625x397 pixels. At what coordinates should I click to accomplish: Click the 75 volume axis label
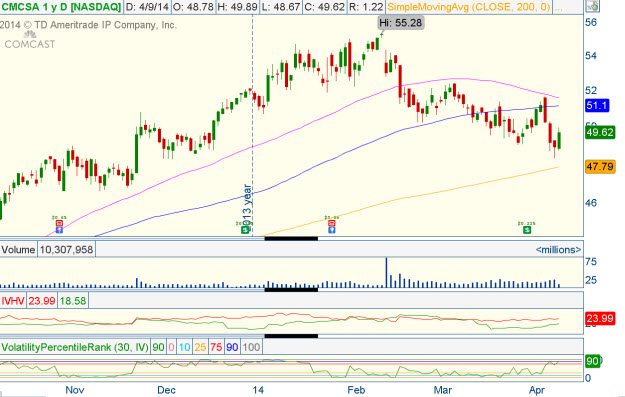pos(591,262)
